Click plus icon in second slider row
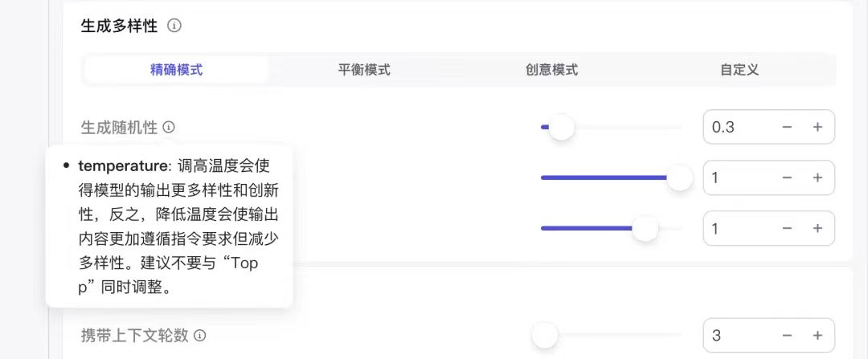868x359 pixels. 817,177
